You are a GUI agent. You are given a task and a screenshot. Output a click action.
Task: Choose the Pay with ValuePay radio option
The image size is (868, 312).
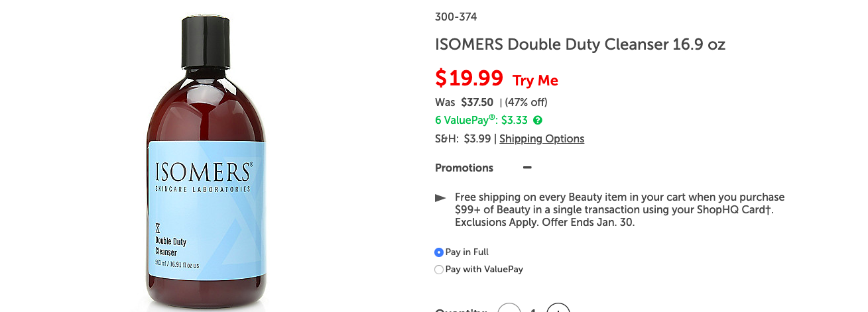click(x=439, y=270)
